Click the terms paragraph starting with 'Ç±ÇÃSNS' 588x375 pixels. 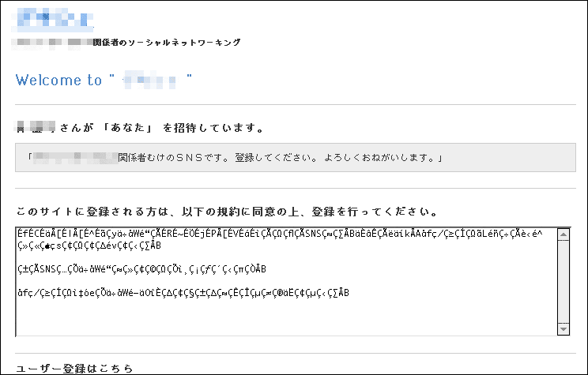point(142,269)
